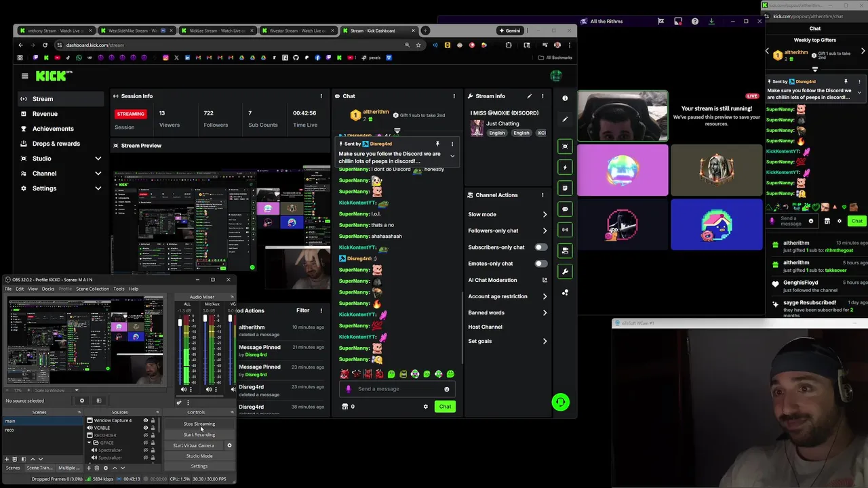Open Virtual Camera settings gear in OBS
The height and width of the screenshot is (488, 868).
click(x=229, y=445)
